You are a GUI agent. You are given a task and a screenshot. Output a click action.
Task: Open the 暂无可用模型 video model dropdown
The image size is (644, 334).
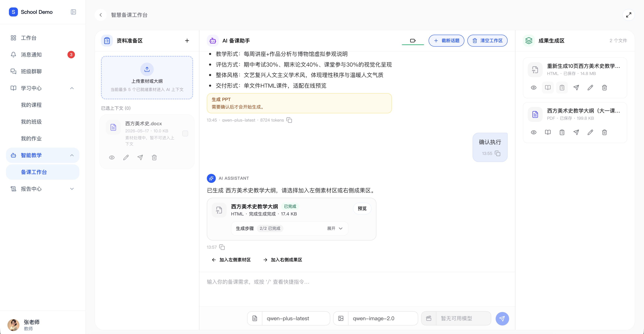click(x=456, y=319)
